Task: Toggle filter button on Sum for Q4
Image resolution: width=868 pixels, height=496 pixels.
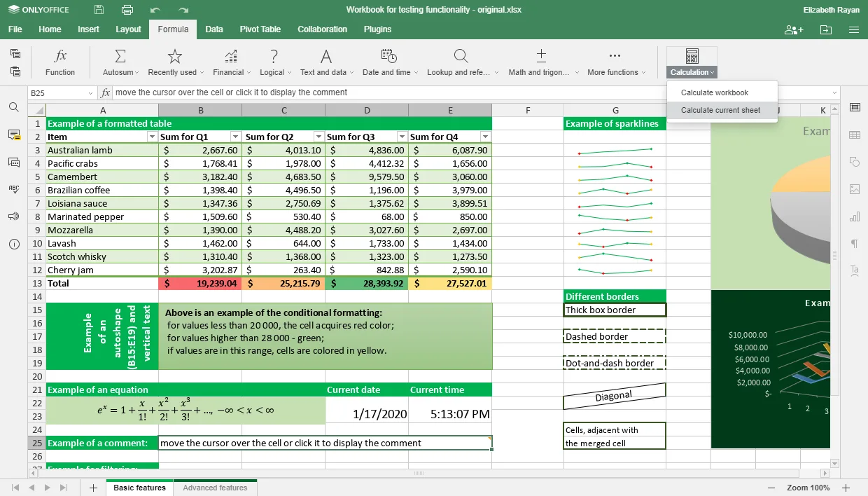Action: (x=486, y=137)
